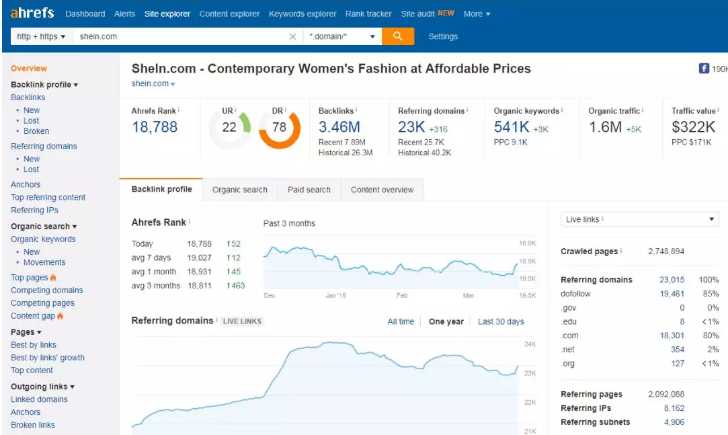Click the UR 22 donut chart

(x=229, y=128)
